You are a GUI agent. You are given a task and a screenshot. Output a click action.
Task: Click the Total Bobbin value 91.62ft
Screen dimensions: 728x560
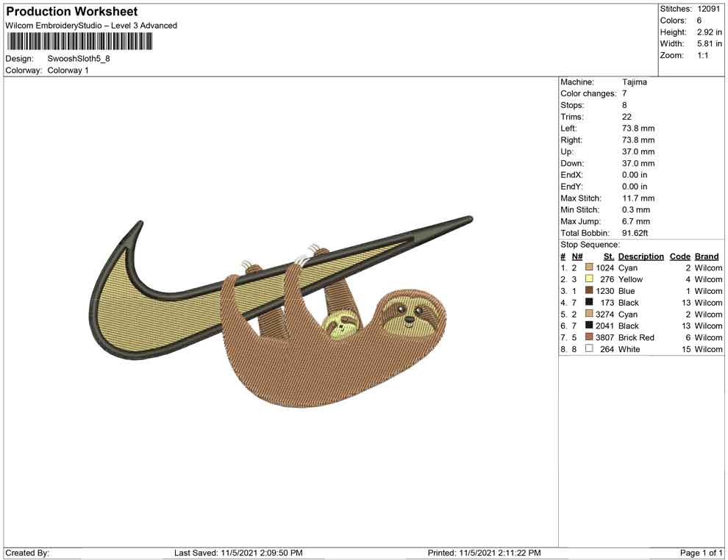tap(635, 233)
